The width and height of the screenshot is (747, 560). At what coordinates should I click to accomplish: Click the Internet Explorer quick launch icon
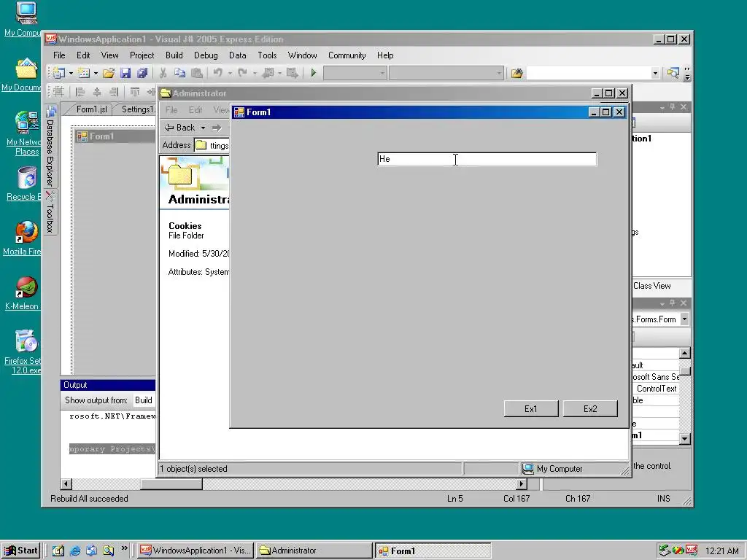[x=75, y=551]
